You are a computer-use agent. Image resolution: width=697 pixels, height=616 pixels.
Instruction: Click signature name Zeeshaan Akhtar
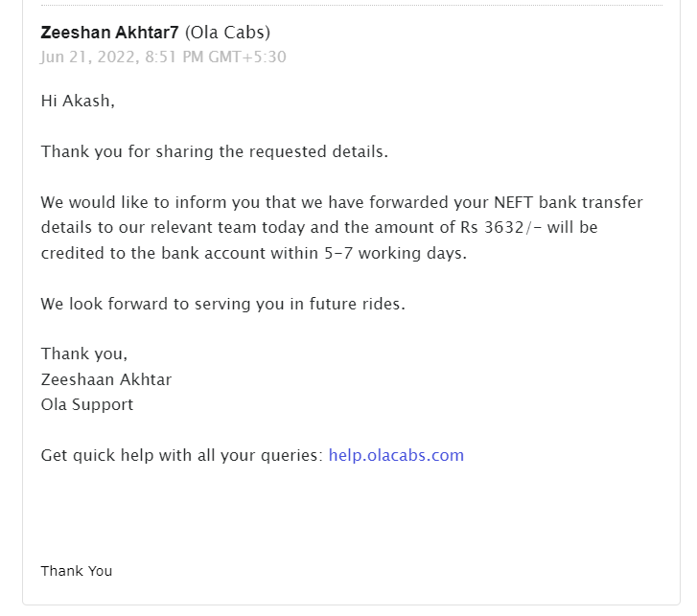click(106, 379)
